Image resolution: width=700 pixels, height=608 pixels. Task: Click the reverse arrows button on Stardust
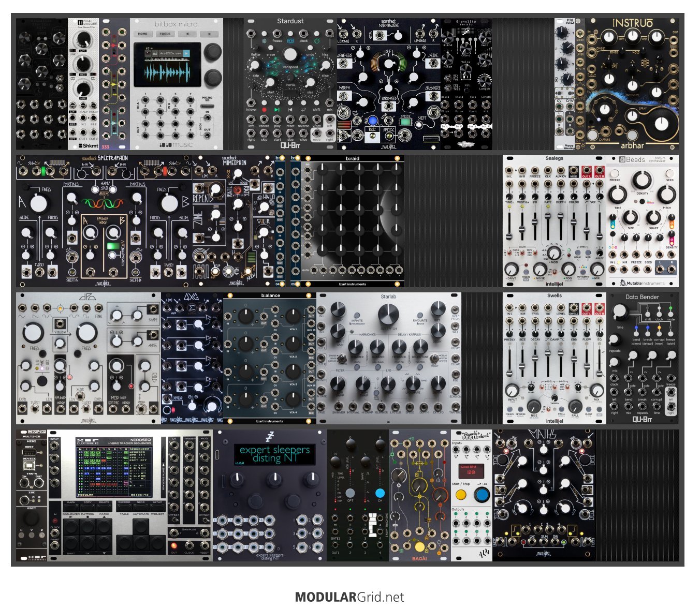click(x=303, y=110)
